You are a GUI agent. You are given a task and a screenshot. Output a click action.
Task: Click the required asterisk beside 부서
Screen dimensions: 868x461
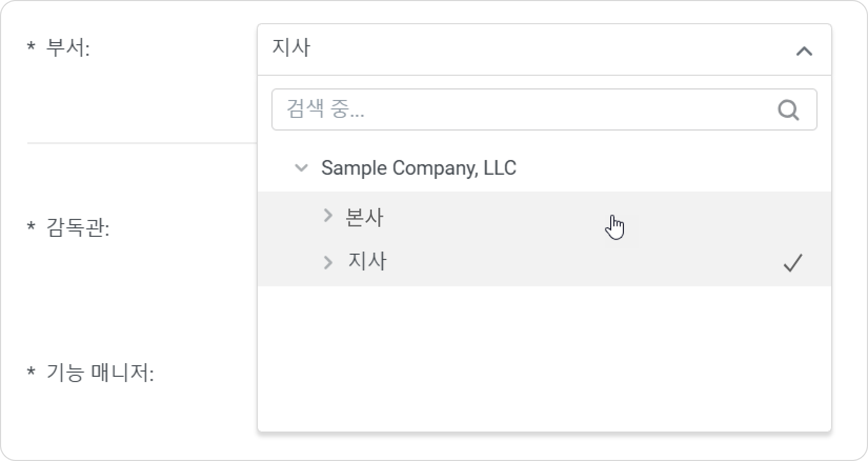[31, 47]
